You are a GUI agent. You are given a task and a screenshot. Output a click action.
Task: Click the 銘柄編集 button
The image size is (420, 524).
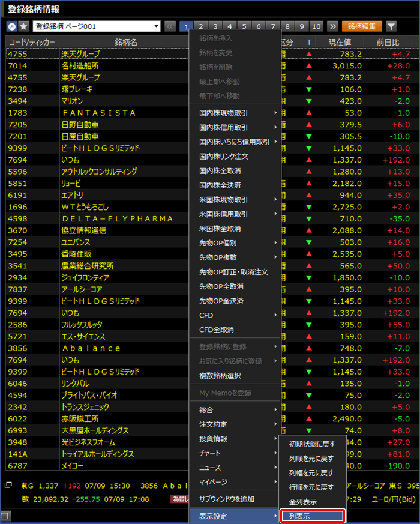(x=362, y=26)
